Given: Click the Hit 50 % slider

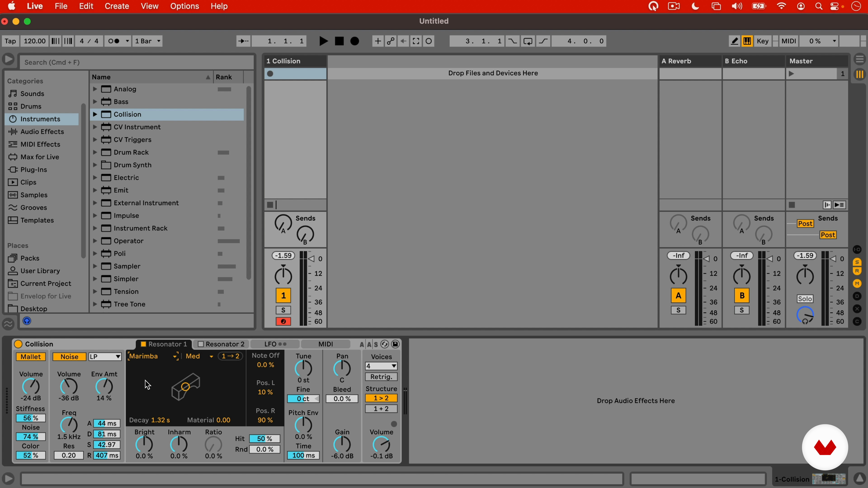Looking at the screenshot, I should click(x=264, y=439).
